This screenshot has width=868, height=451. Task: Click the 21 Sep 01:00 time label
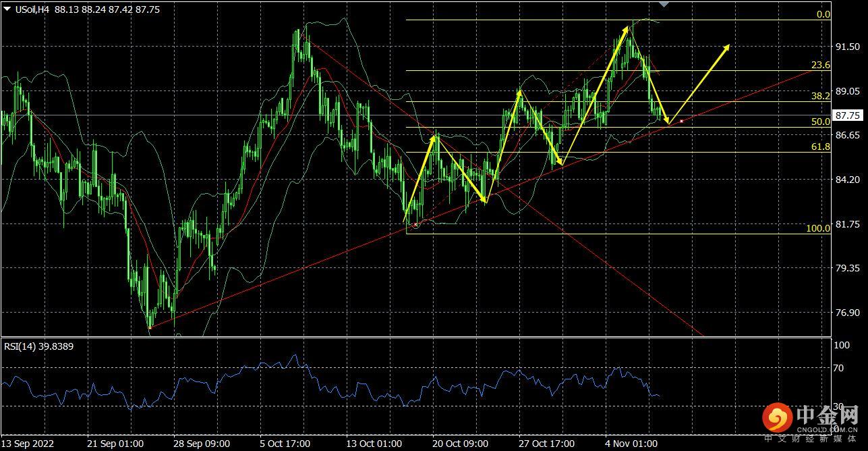click(x=115, y=444)
